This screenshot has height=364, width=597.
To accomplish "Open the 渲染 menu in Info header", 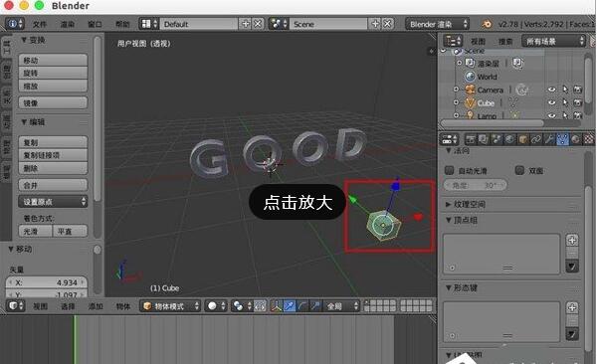I will pyautogui.click(x=68, y=24).
